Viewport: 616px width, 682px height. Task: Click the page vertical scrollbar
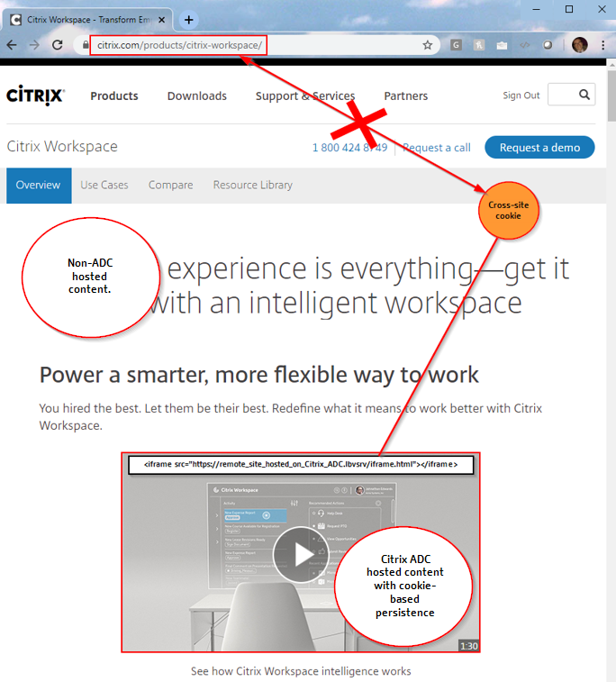click(x=611, y=96)
